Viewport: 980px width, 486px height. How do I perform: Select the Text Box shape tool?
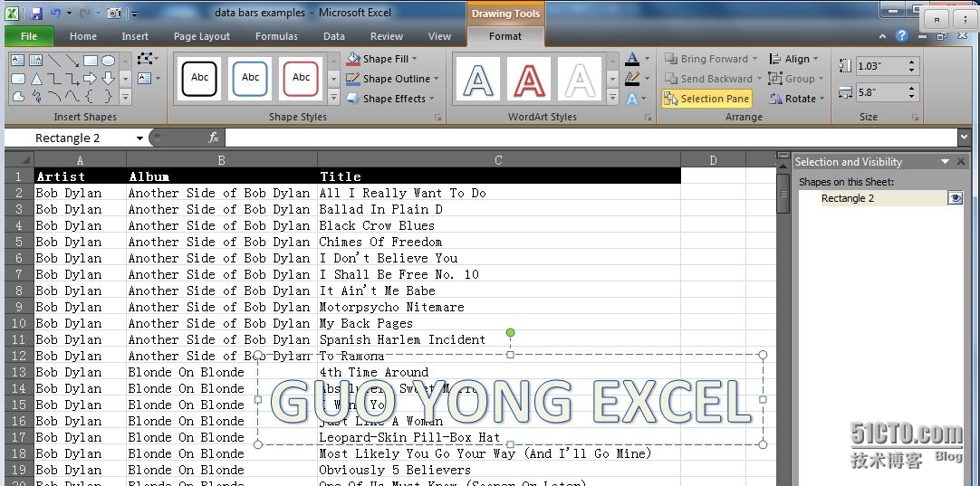17,61
